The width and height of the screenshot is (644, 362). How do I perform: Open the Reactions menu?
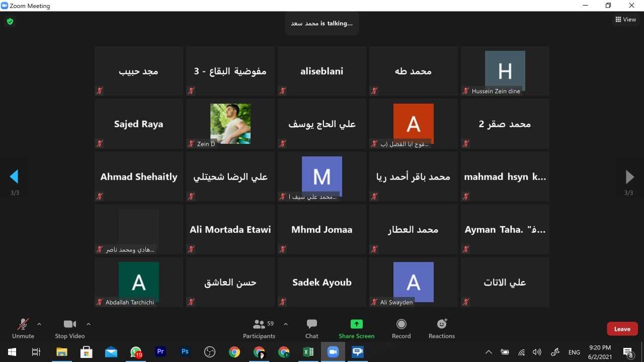tap(441, 328)
